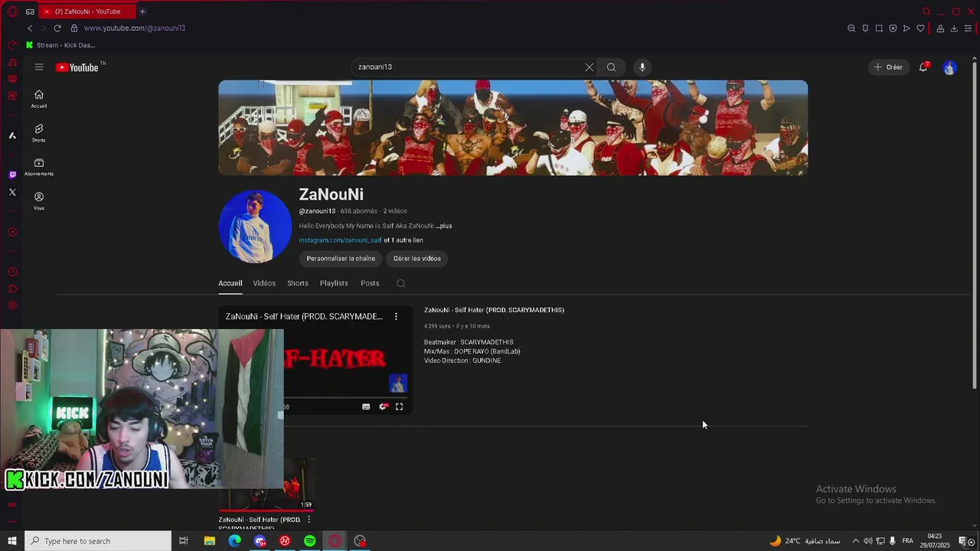This screenshot has width=980, height=551.
Task: Open Opera easy setup sliders icon
Action: [x=968, y=28]
